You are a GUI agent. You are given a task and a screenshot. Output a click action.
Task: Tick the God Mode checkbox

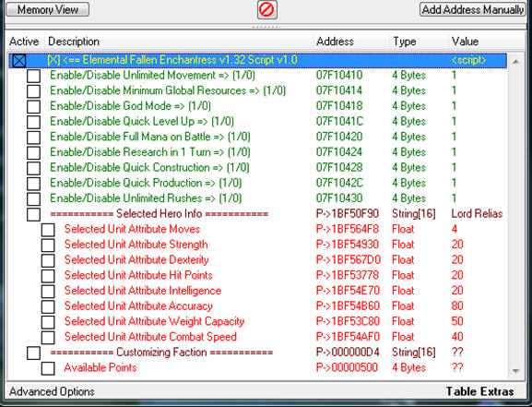[x=33, y=106]
